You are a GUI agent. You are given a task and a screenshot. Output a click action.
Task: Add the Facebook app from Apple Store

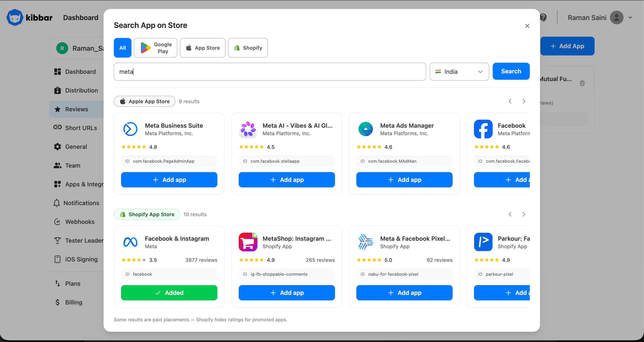pos(502,180)
